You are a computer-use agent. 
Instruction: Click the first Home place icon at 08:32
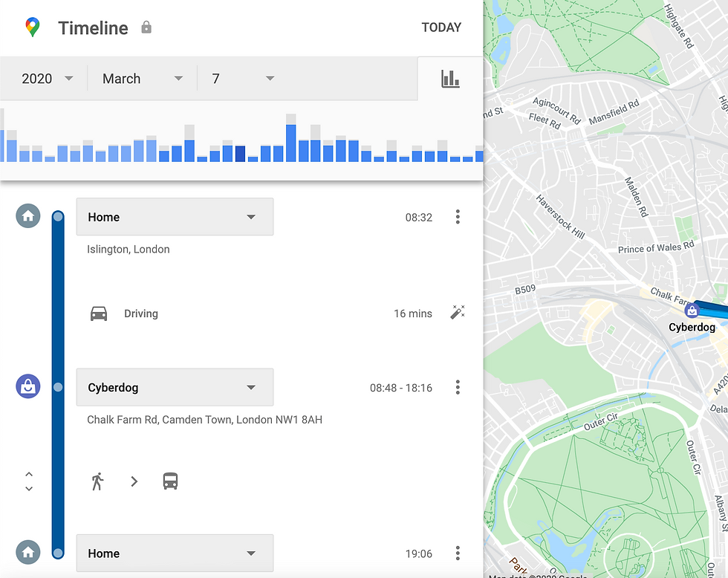pos(28,216)
